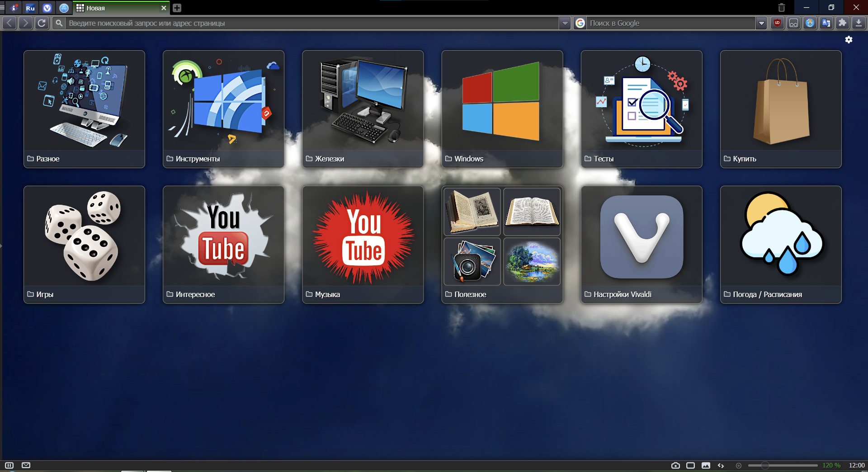Expand the address bar history dropdown
Image resolution: width=868 pixels, height=472 pixels.
point(565,23)
